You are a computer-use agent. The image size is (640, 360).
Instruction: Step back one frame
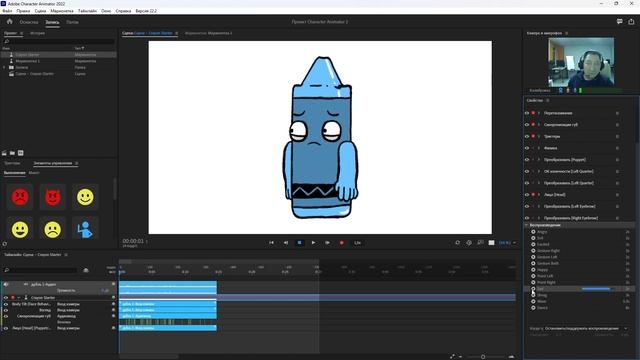coord(286,243)
